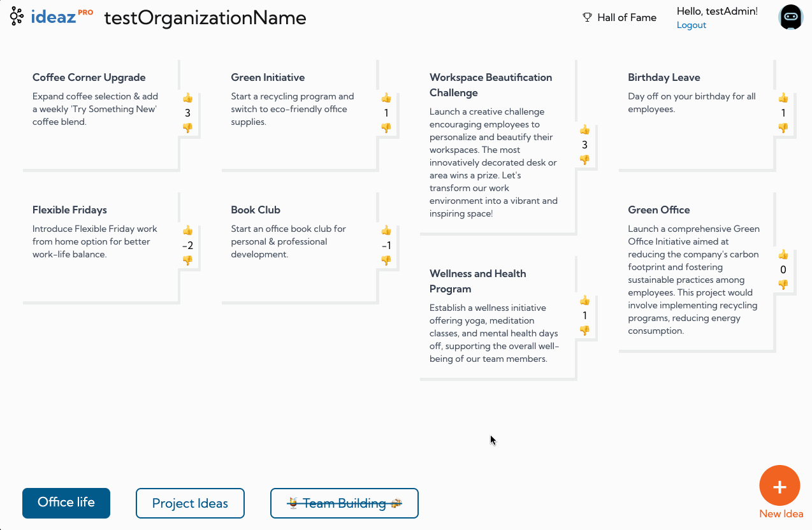Click the orange New Idea plus button
812x530 pixels.
[x=779, y=486]
